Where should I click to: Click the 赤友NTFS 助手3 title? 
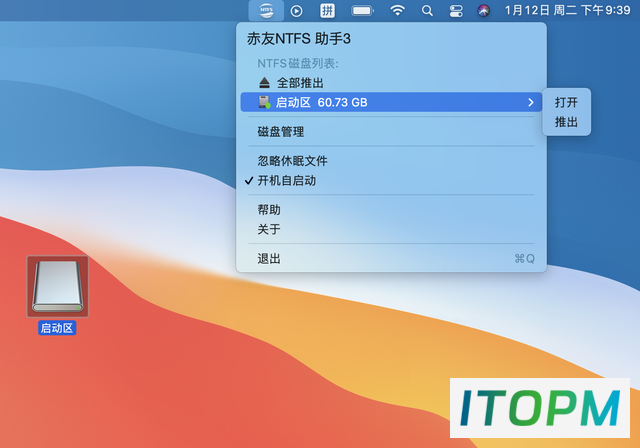click(x=299, y=39)
